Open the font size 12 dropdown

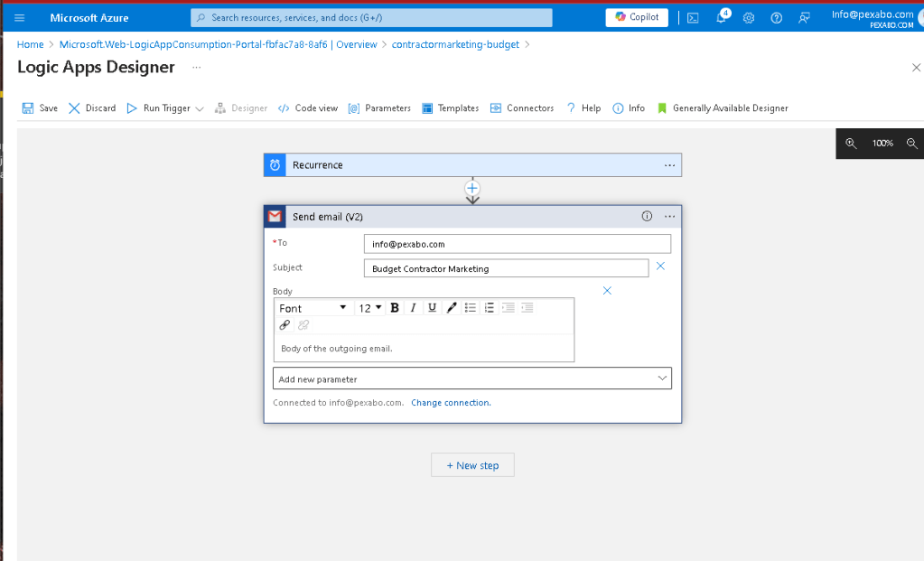pos(370,308)
